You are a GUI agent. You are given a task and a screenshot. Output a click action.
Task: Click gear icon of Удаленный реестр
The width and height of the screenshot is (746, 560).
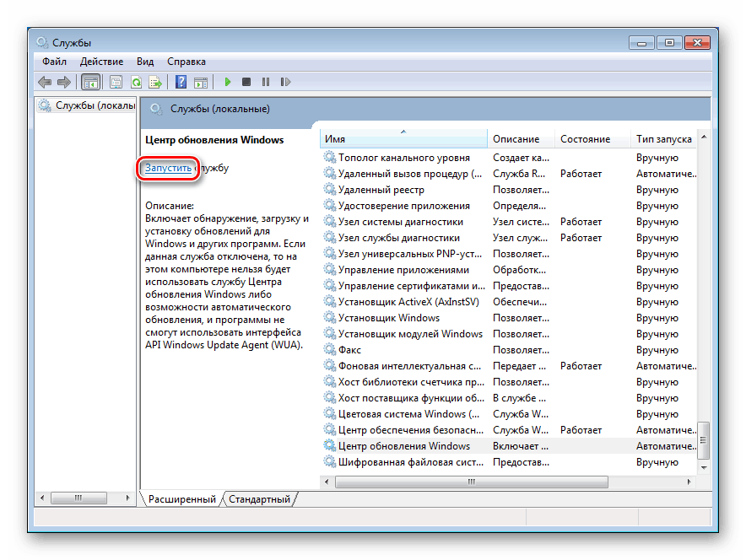click(330, 189)
